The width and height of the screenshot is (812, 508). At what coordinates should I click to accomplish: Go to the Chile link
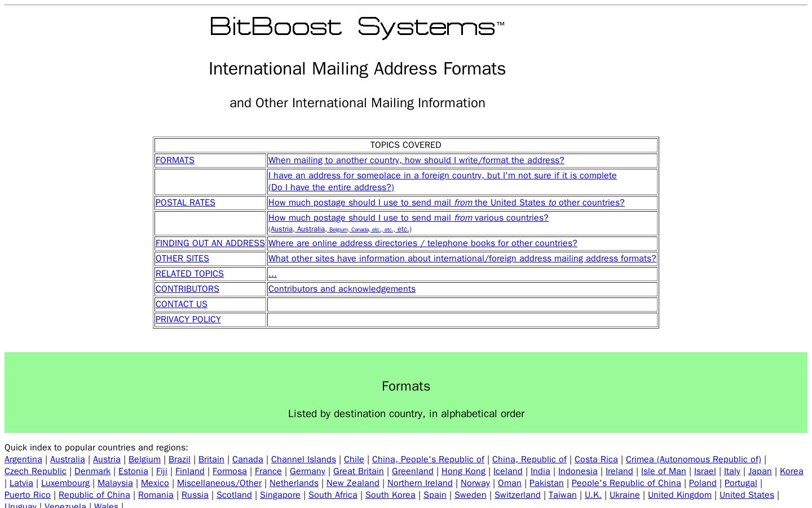(354, 459)
